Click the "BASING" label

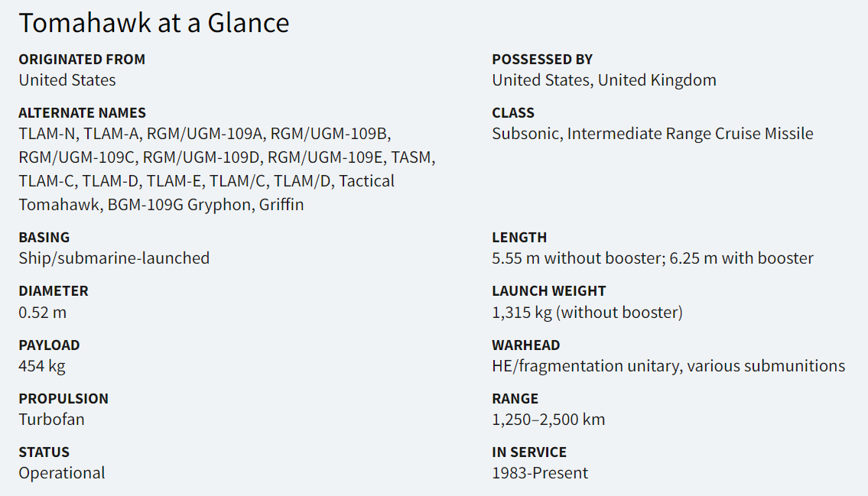(44, 237)
